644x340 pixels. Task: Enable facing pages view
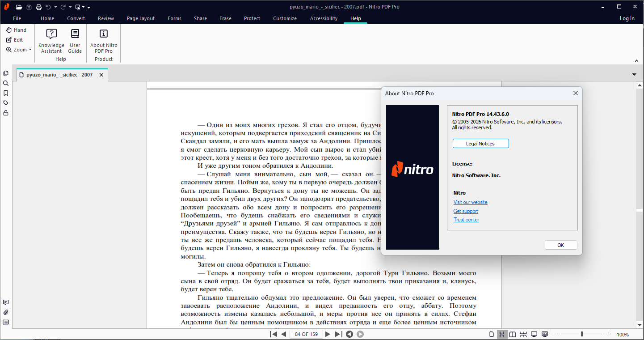(513, 334)
